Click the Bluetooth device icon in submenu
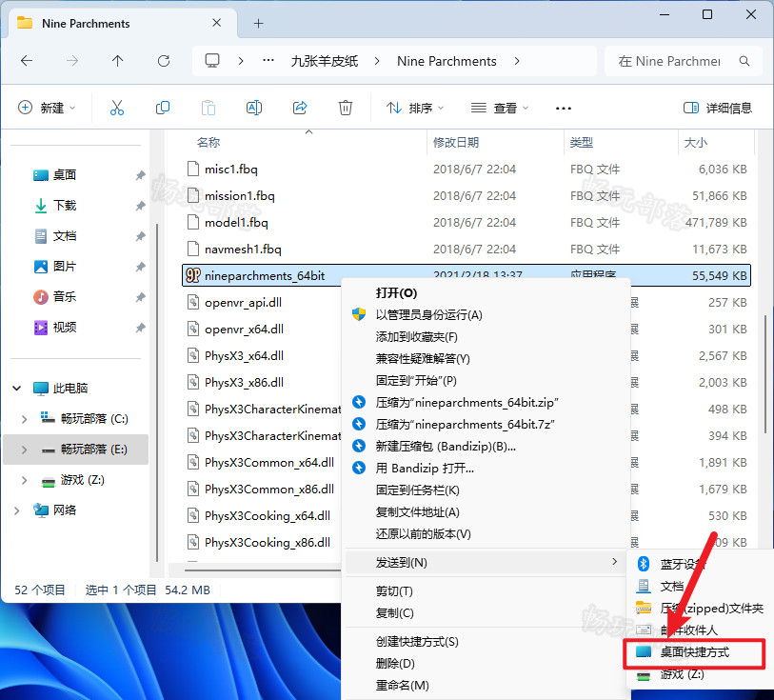 coord(644,564)
